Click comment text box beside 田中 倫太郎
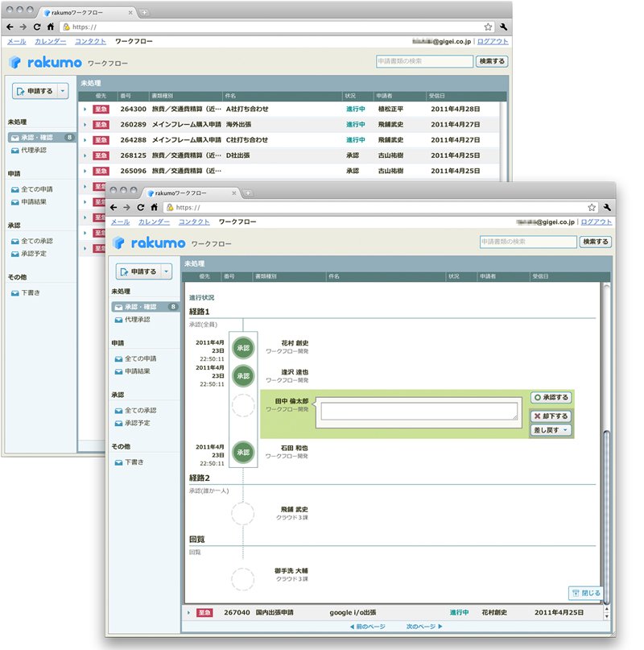 point(419,412)
